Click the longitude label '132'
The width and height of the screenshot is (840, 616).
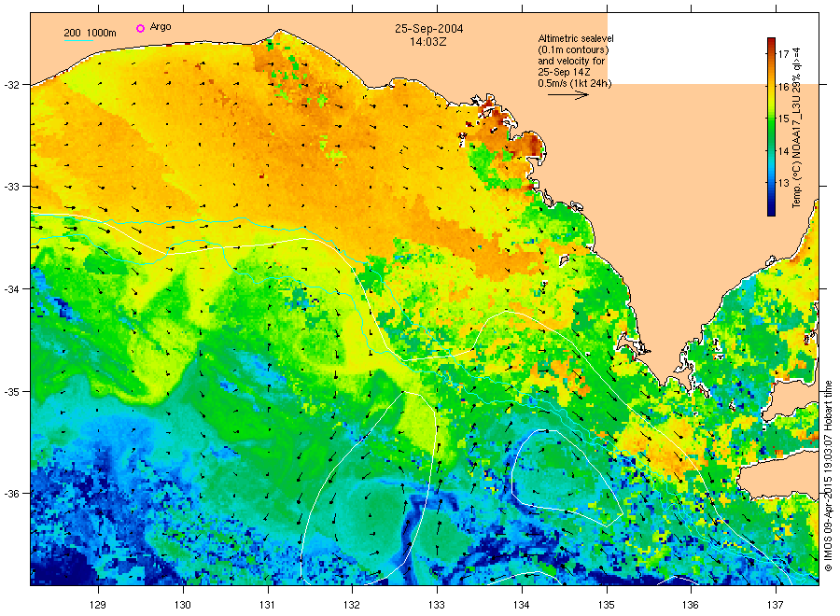[x=352, y=605]
